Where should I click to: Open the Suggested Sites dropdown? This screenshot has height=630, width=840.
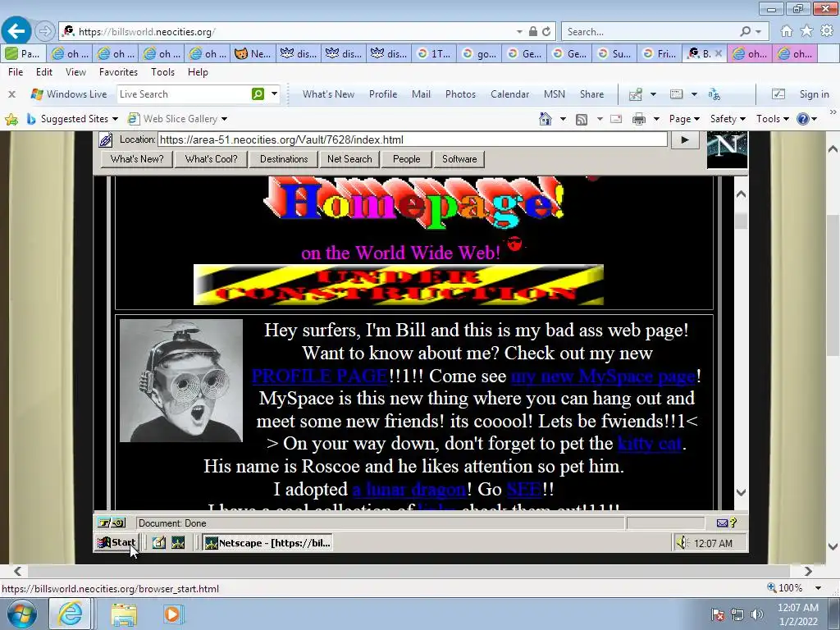point(115,119)
